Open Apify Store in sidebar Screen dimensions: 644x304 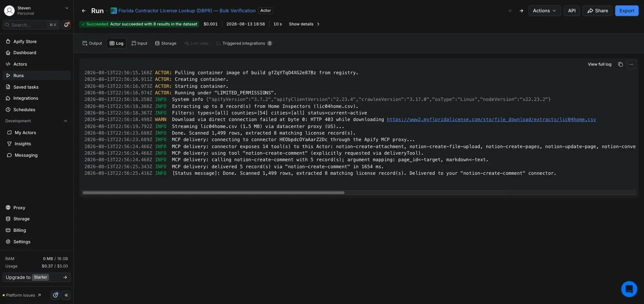click(x=37, y=41)
